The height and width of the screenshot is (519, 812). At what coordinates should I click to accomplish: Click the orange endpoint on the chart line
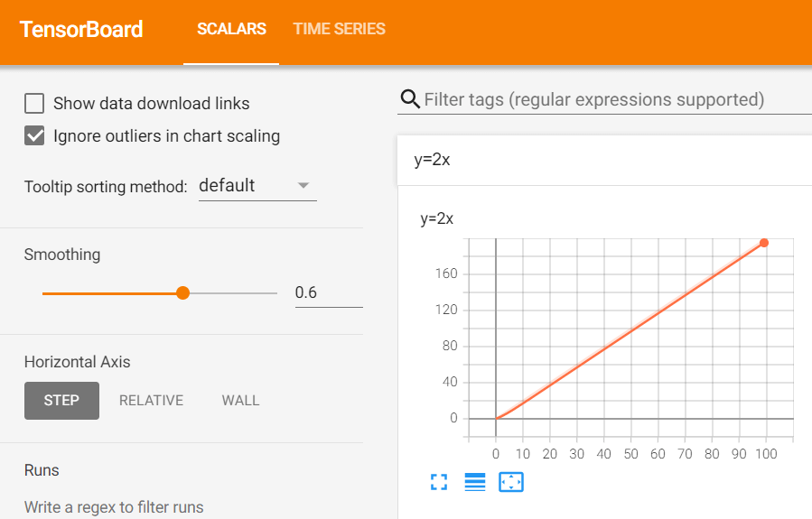tap(764, 243)
